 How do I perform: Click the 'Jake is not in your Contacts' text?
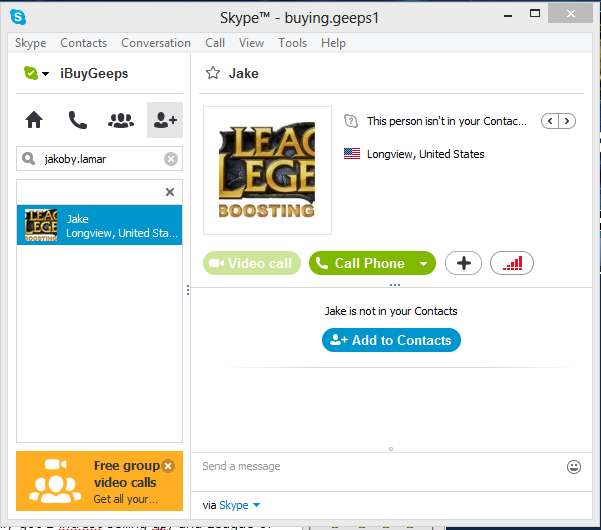point(391,311)
